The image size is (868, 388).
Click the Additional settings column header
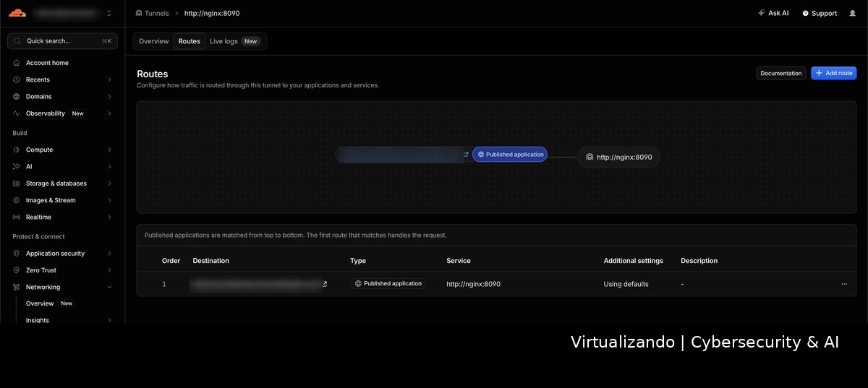click(x=634, y=261)
